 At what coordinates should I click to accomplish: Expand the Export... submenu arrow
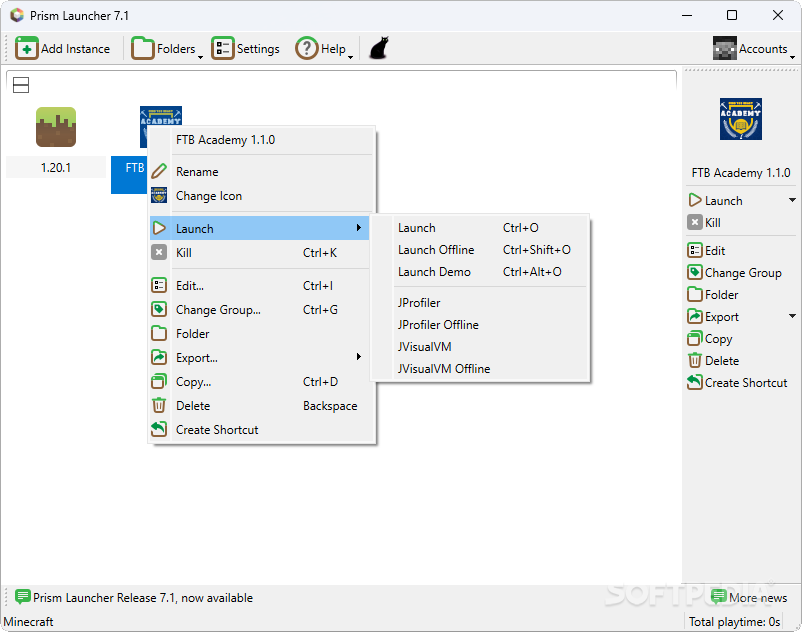tap(359, 357)
